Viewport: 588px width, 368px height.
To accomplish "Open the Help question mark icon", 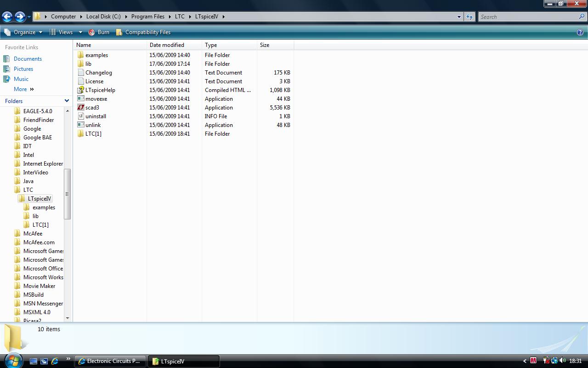I will tap(580, 32).
